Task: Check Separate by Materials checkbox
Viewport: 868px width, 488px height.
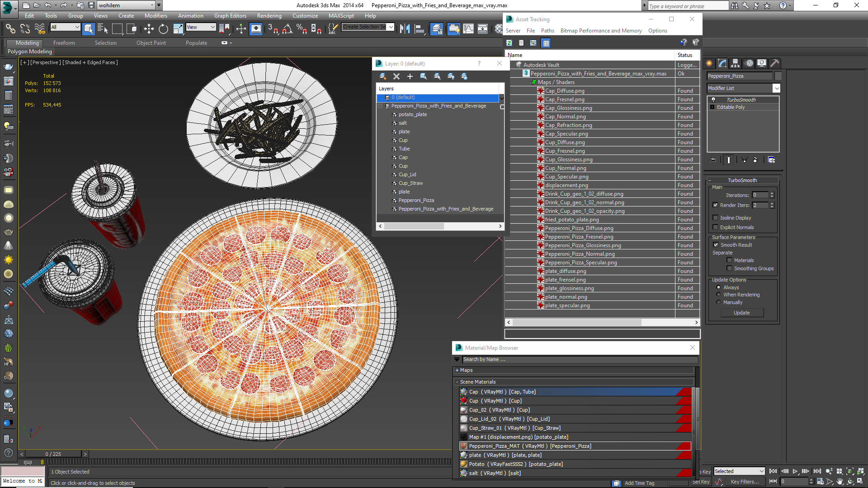Action: click(x=729, y=260)
